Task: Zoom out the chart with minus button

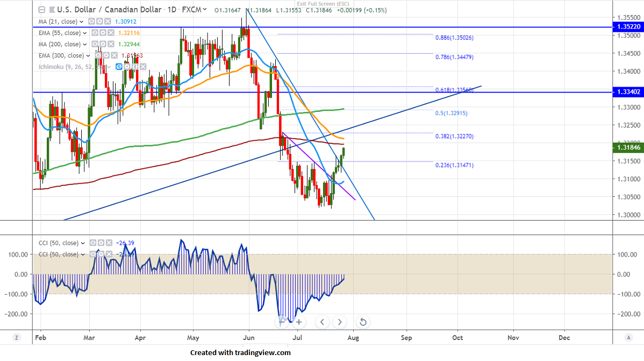Action: coord(281,322)
